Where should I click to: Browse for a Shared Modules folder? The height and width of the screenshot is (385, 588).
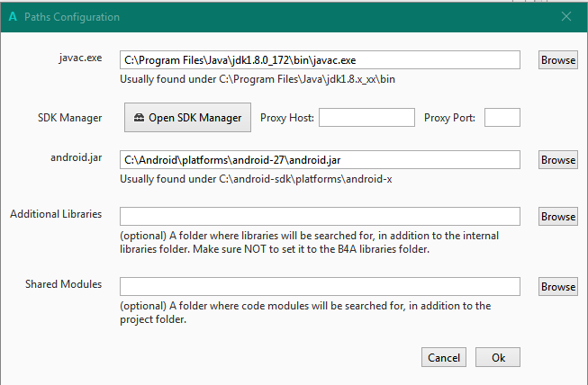558,286
